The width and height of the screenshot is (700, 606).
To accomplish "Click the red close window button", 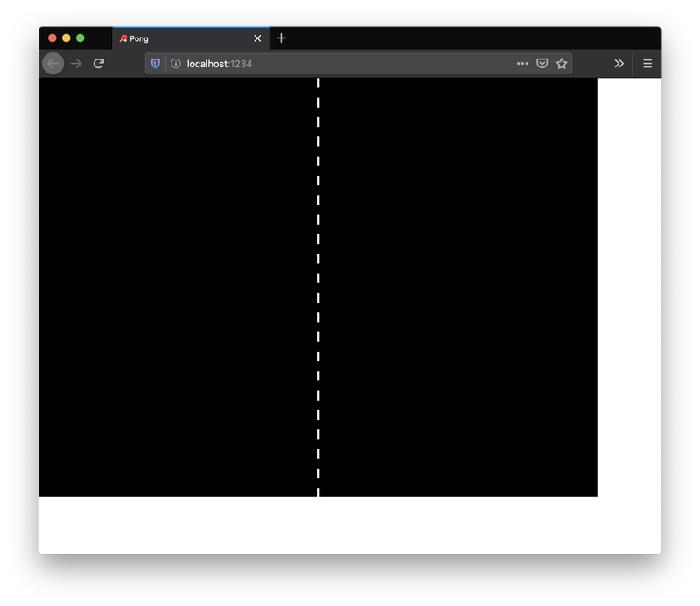I will tap(52, 38).
